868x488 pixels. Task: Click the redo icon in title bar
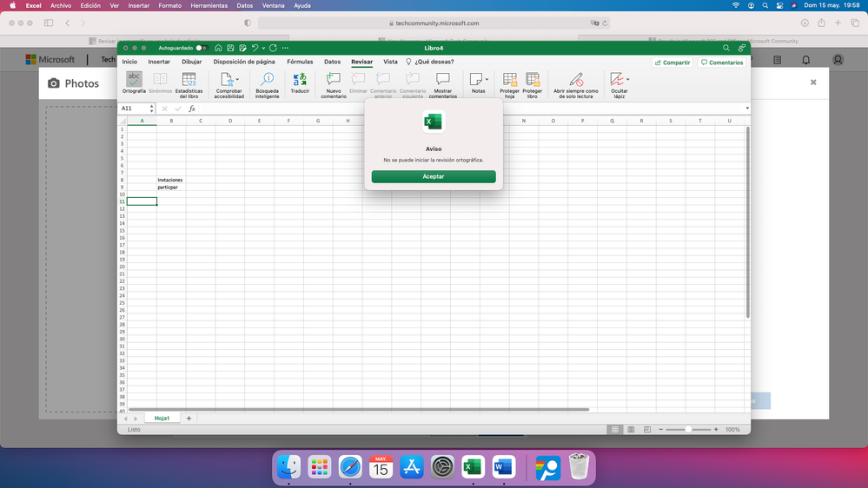click(273, 48)
